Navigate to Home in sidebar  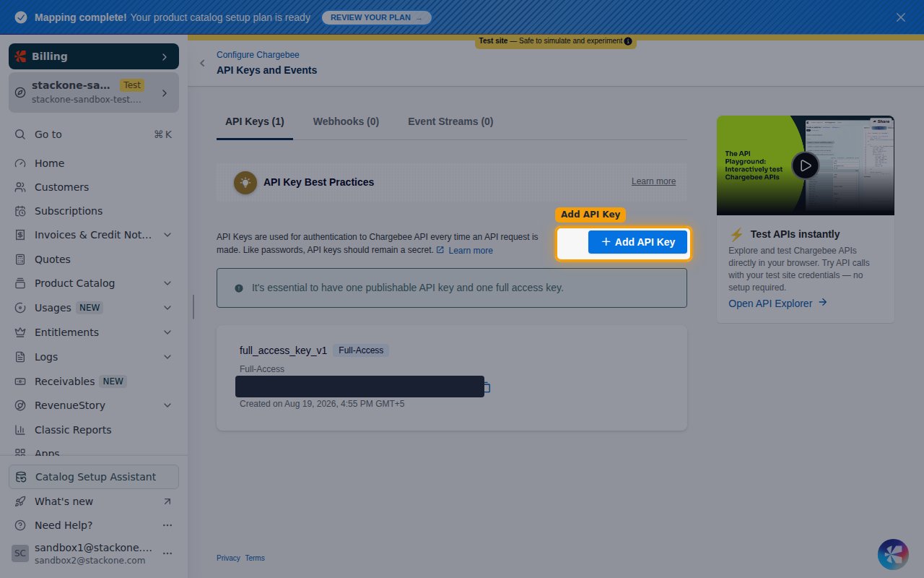49,163
